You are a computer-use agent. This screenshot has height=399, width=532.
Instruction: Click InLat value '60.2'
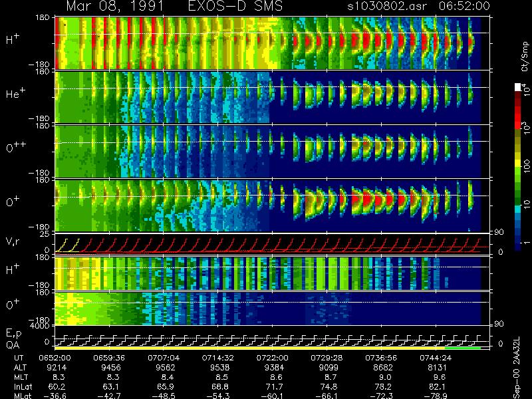tap(57, 387)
